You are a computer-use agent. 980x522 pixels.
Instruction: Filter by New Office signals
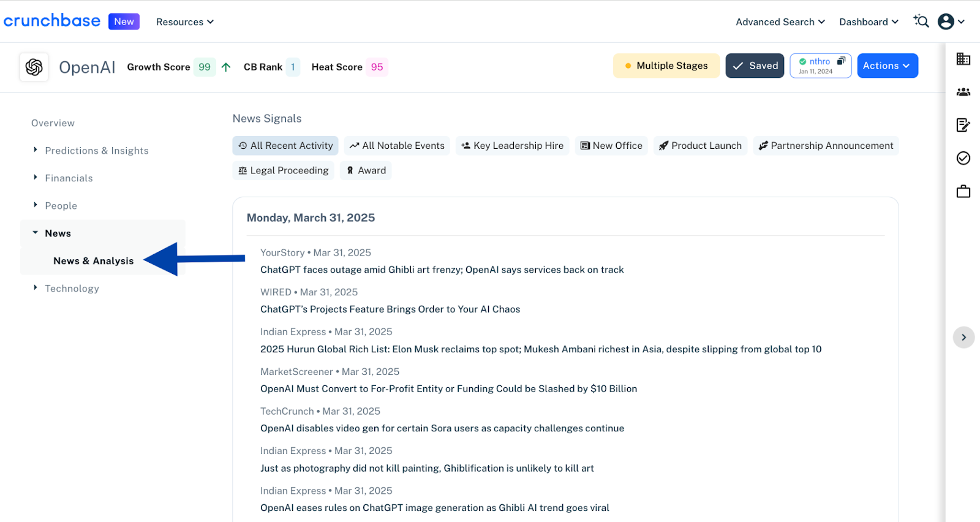click(611, 146)
